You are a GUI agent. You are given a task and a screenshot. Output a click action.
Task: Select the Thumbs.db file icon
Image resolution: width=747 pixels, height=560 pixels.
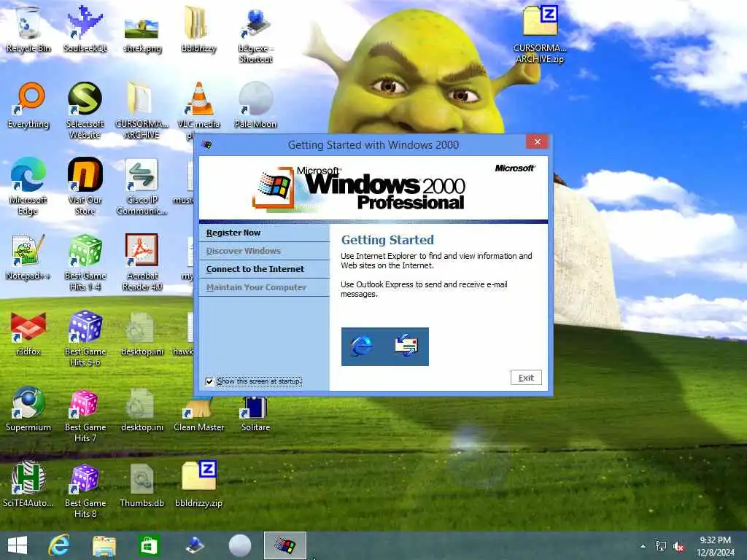coord(142,485)
